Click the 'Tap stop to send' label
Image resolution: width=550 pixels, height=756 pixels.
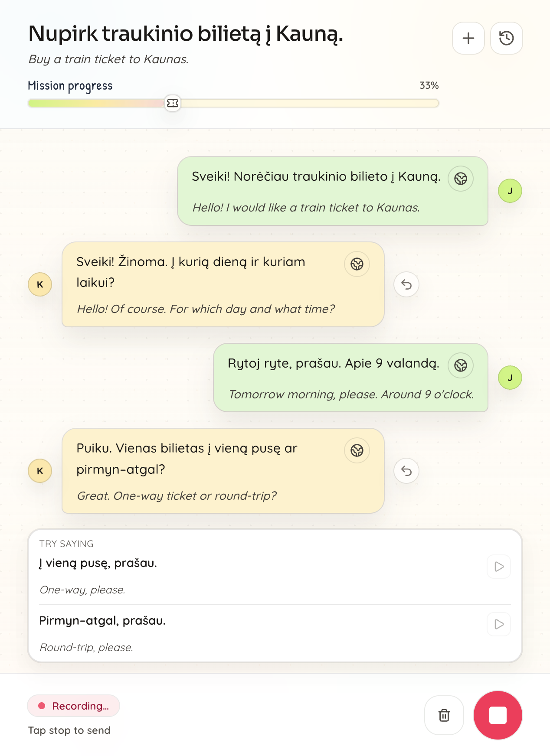[68, 730]
